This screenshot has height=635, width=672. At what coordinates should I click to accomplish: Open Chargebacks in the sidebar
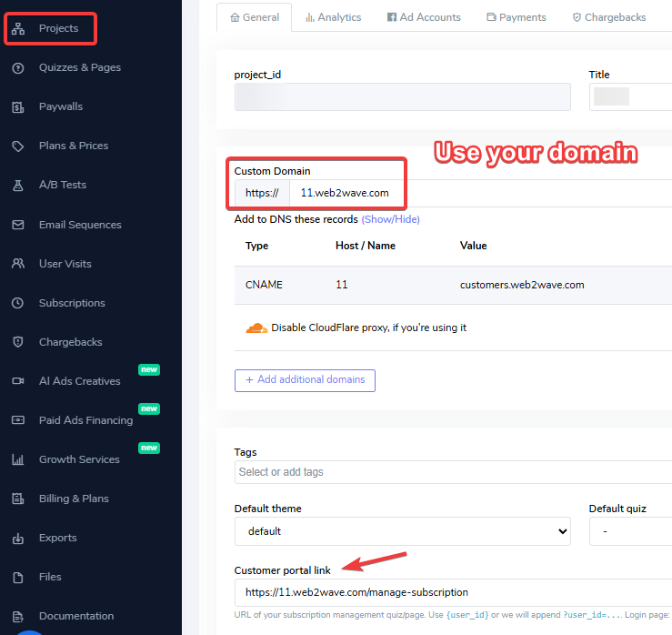point(71,342)
